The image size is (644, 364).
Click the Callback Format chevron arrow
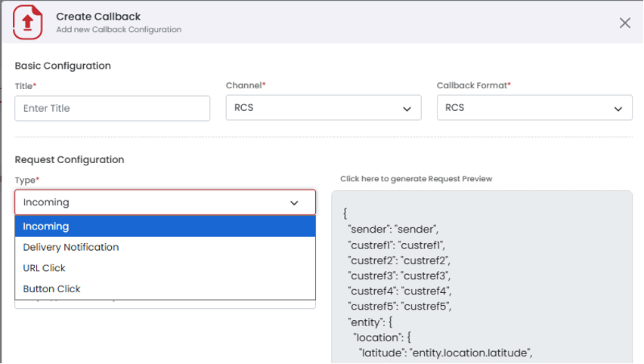pyautogui.click(x=618, y=109)
